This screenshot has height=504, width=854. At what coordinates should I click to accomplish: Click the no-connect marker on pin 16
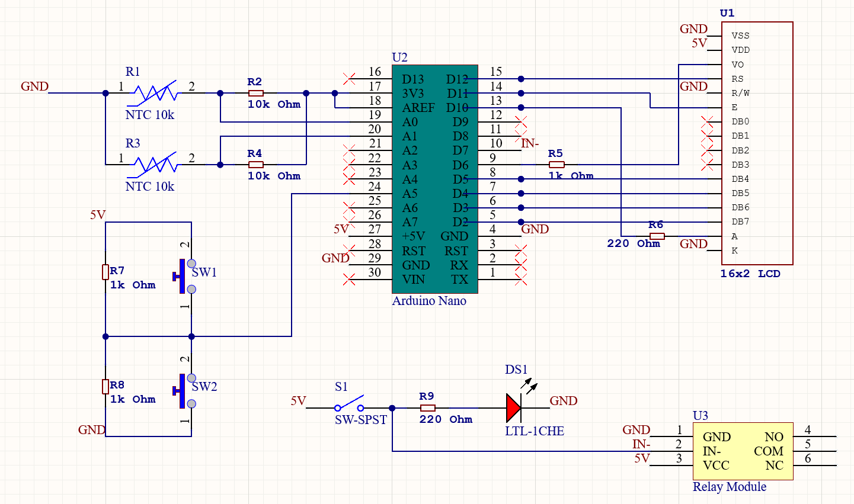click(350, 78)
